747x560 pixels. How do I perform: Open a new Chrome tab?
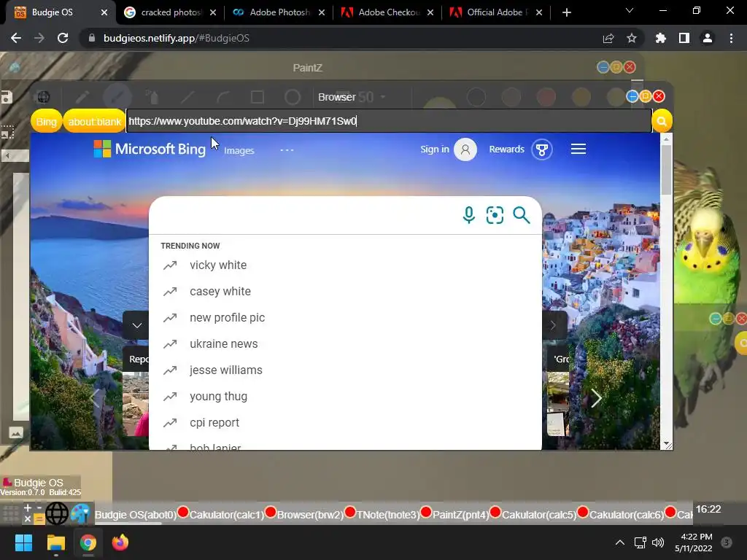pos(566,12)
